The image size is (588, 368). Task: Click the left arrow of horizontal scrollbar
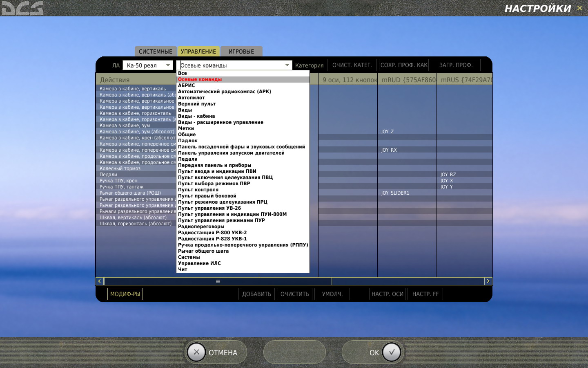tap(100, 281)
